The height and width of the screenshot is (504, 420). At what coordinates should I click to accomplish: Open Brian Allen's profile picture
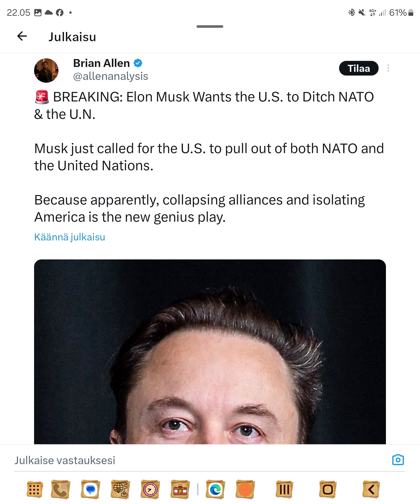pos(46,71)
